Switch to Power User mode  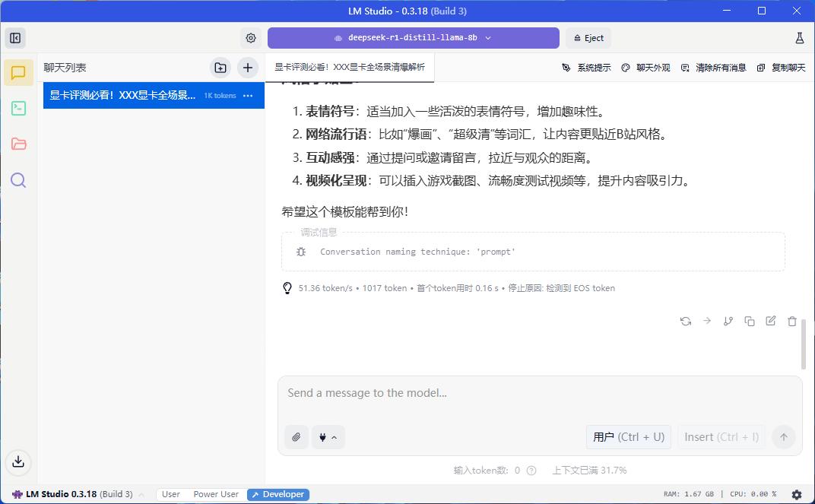point(216,494)
